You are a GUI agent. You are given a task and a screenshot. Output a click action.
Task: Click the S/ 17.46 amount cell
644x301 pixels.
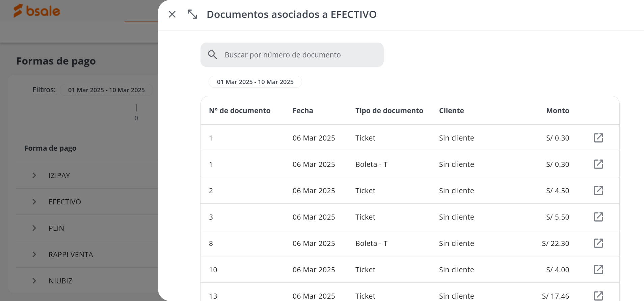click(556, 296)
